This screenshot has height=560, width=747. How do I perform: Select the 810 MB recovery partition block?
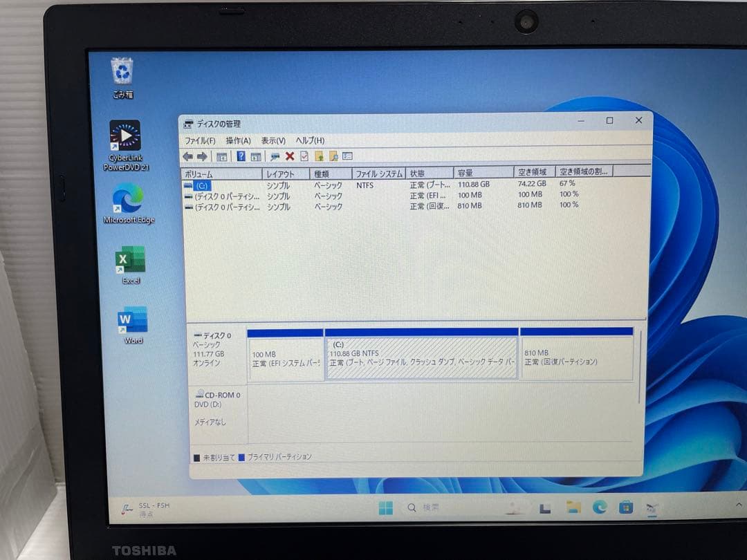(578, 355)
